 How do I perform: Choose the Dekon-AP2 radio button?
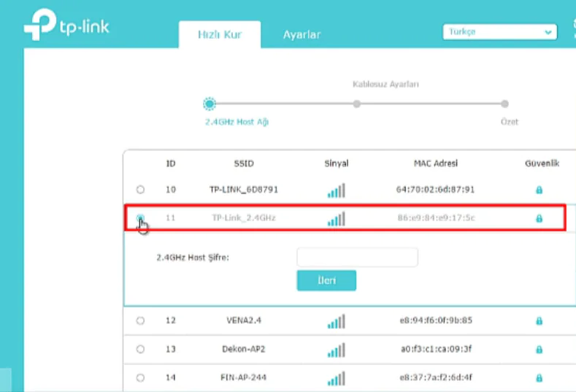click(140, 349)
